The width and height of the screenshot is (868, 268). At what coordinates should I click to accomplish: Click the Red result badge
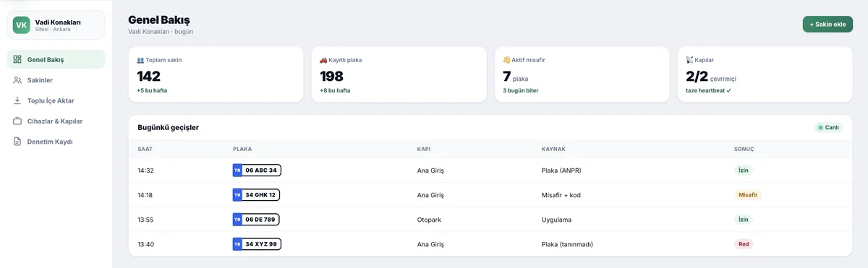point(744,244)
